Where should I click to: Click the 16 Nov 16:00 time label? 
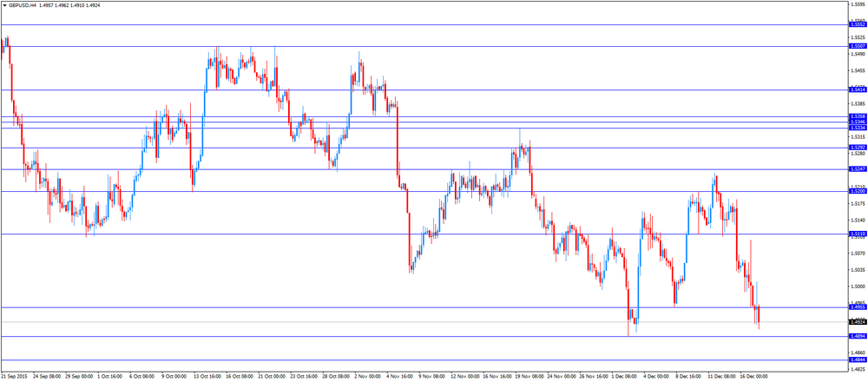tap(496, 378)
